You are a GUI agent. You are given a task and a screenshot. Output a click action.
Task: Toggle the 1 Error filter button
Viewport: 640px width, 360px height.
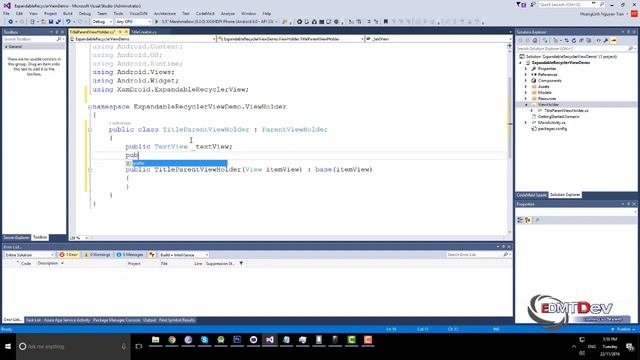point(69,255)
